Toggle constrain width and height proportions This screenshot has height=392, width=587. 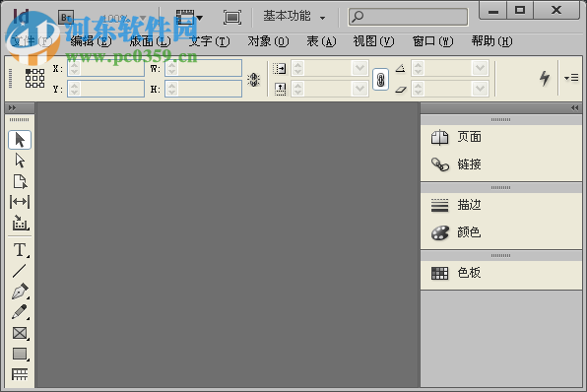pyautogui.click(x=253, y=80)
